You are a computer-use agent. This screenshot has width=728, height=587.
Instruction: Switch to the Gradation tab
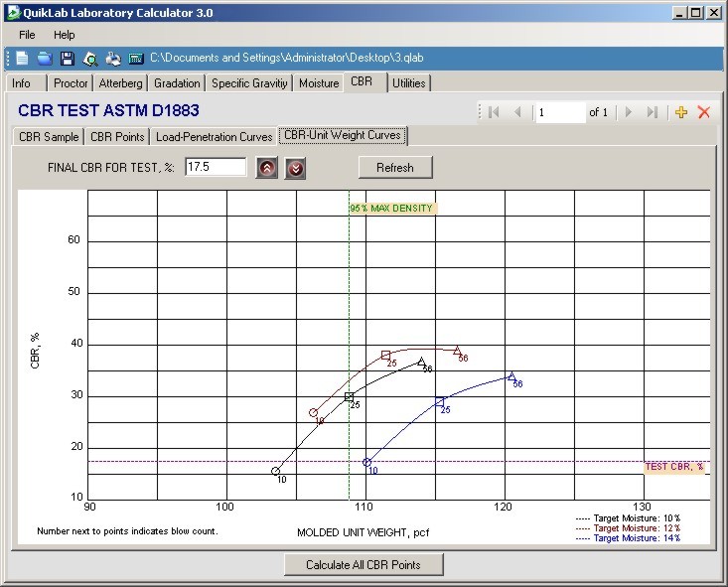[x=177, y=83]
